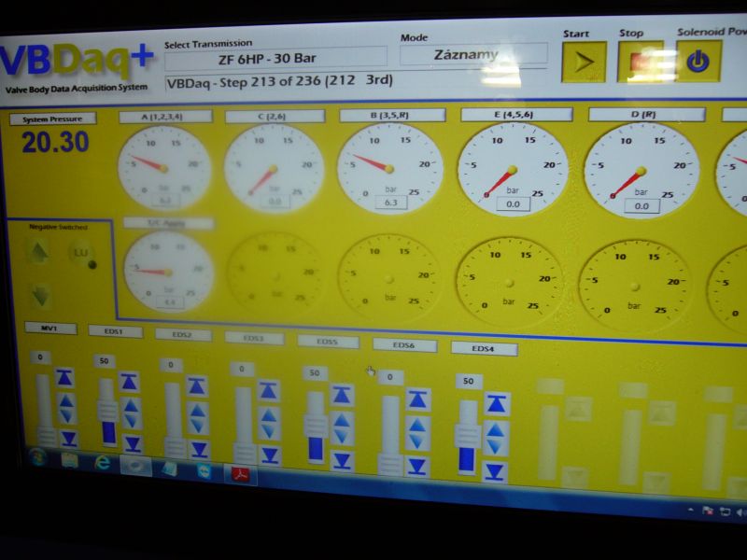Click the EDS1 up/down step control
Image resolution: width=747 pixels, height=560 pixels.
tap(131, 413)
